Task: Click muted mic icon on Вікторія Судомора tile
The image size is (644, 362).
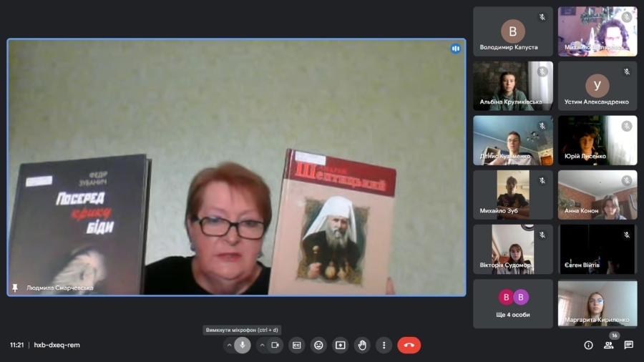Action: click(542, 235)
